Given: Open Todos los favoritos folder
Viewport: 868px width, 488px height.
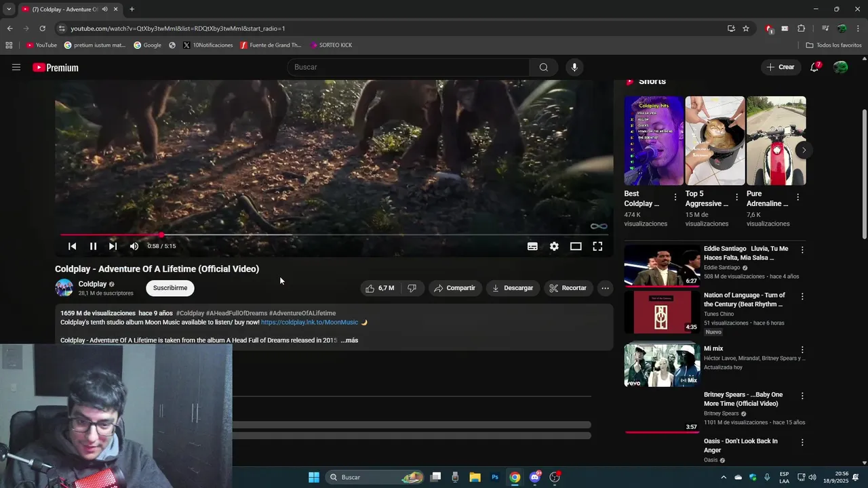Looking at the screenshot, I should pos(833,45).
